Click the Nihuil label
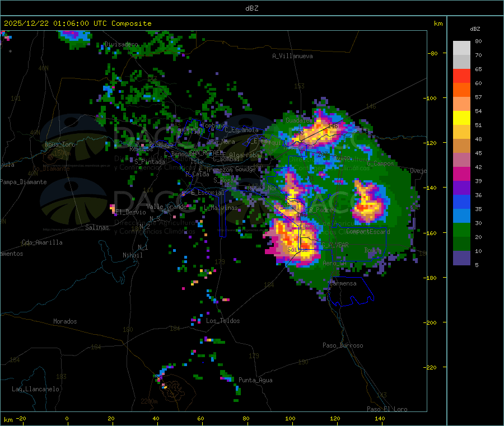This screenshot has width=504, height=426. 133,255
